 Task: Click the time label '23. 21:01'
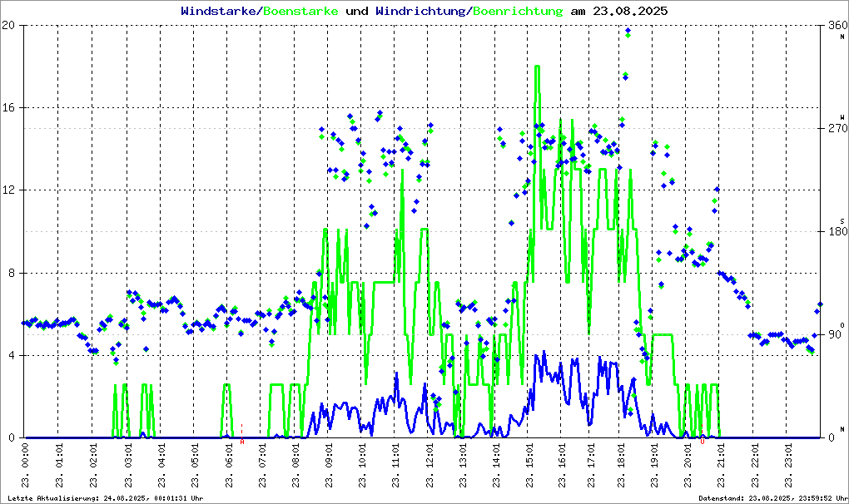tap(721, 466)
